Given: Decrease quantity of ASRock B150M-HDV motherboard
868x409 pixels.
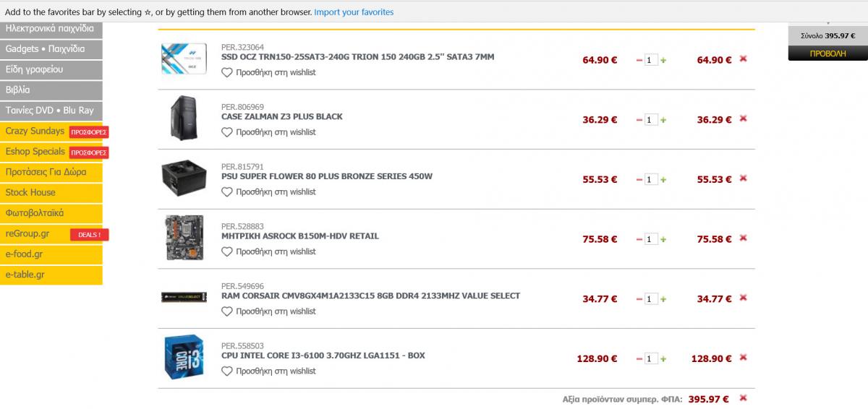Looking at the screenshot, I should pos(639,239).
